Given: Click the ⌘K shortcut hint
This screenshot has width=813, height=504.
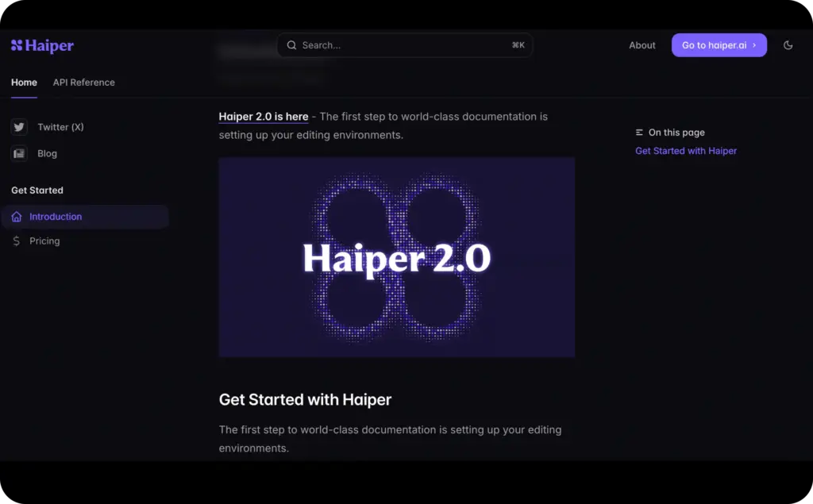Looking at the screenshot, I should pyautogui.click(x=518, y=45).
